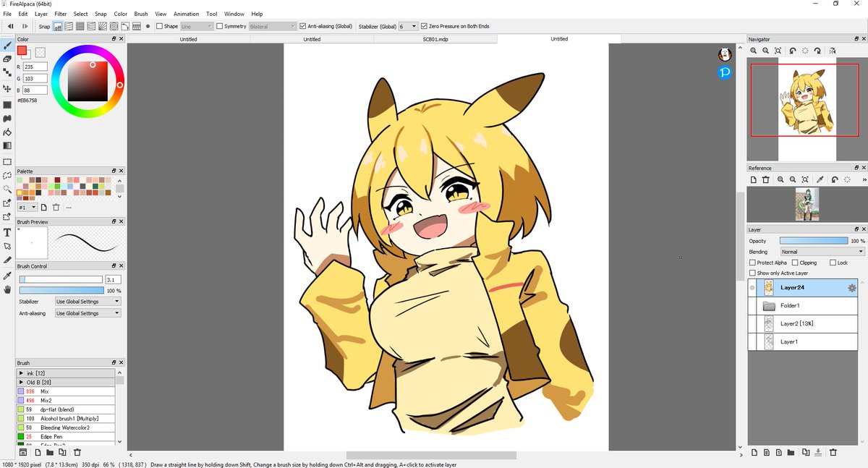This screenshot has width=868, height=468.
Task: Adjust the layer Opacity slider
Action: tap(814, 241)
